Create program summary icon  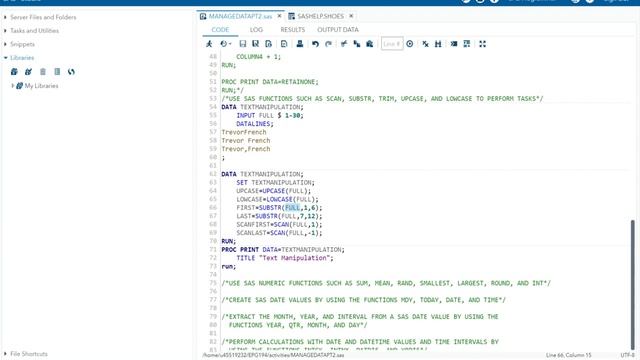coord(284,44)
